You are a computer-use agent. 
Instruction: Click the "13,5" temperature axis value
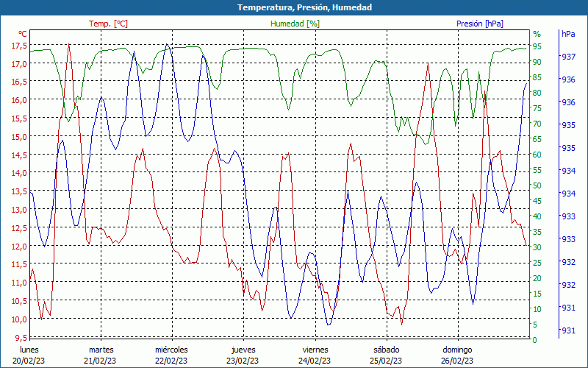(19, 191)
